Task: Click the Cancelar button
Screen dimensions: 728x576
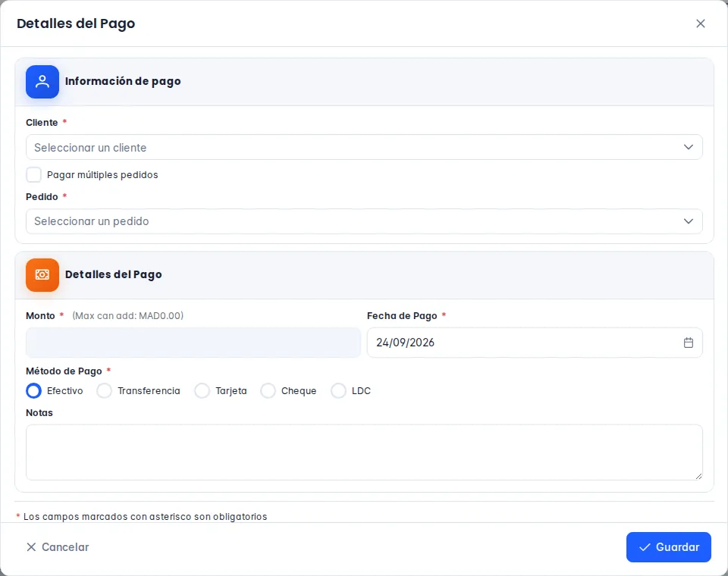Action: click(x=58, y=547)
